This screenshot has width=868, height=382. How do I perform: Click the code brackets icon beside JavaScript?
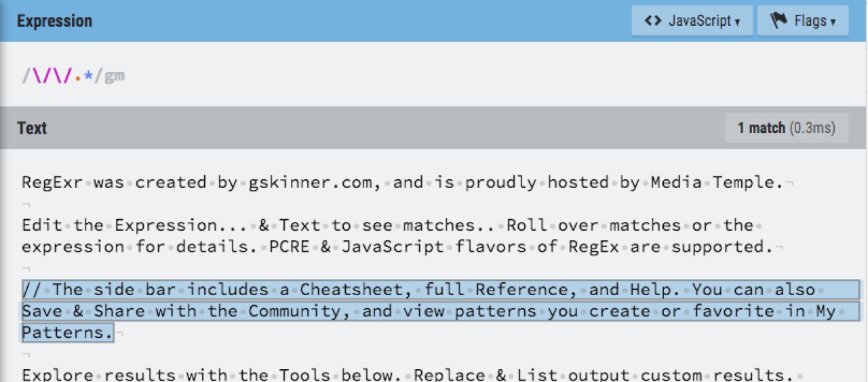[x=652, y=21]
